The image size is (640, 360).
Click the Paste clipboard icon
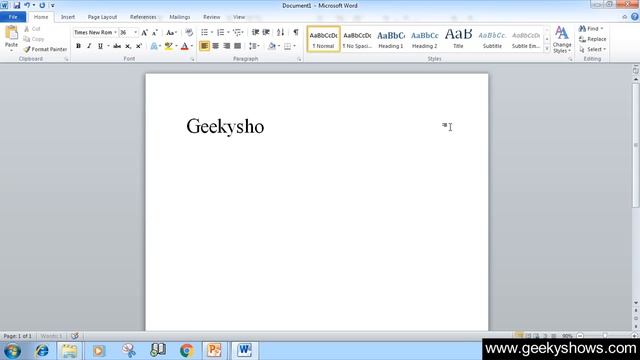[x=11, y=33]
